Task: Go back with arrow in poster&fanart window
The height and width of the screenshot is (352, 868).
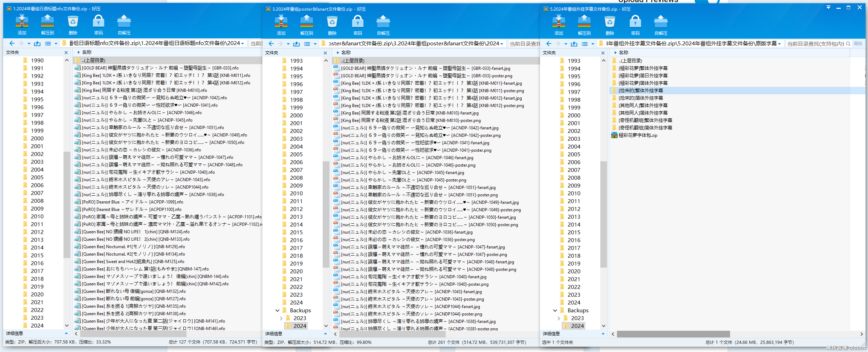Action: click(x=271, y=44)
